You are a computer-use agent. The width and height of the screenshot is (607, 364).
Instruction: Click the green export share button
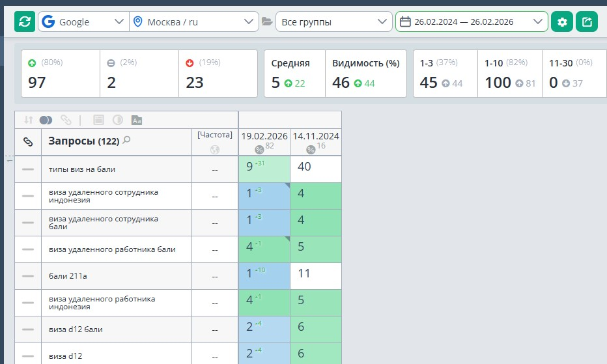click(x=587, y=21)
